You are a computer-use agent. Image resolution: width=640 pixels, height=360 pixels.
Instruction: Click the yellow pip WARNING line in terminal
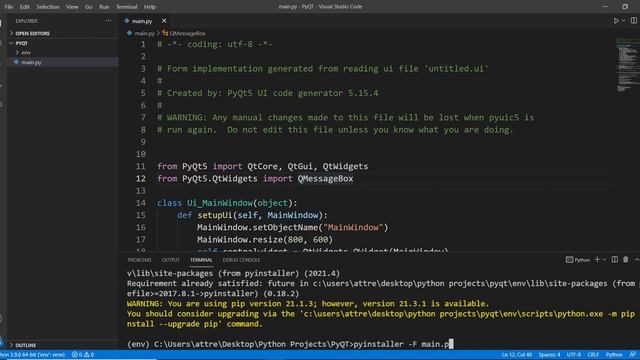(308, 304)
